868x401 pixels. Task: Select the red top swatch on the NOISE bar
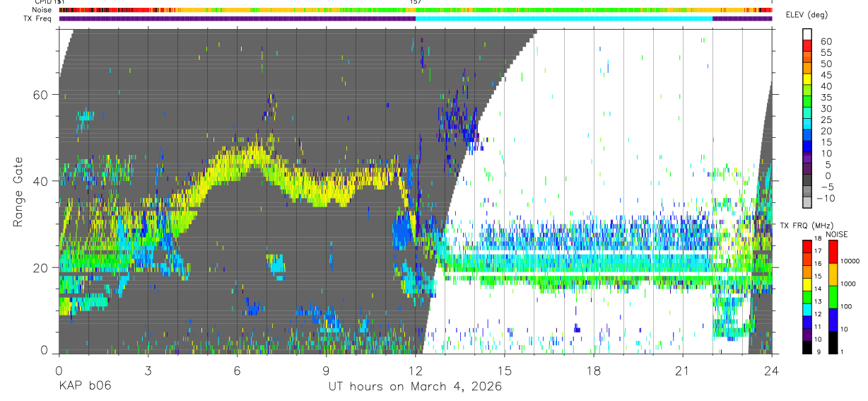pos(833,252)
